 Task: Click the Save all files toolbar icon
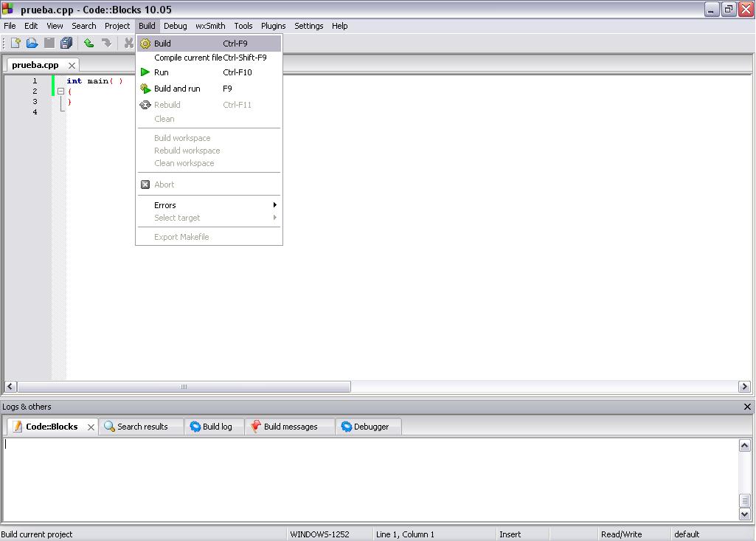66,43
